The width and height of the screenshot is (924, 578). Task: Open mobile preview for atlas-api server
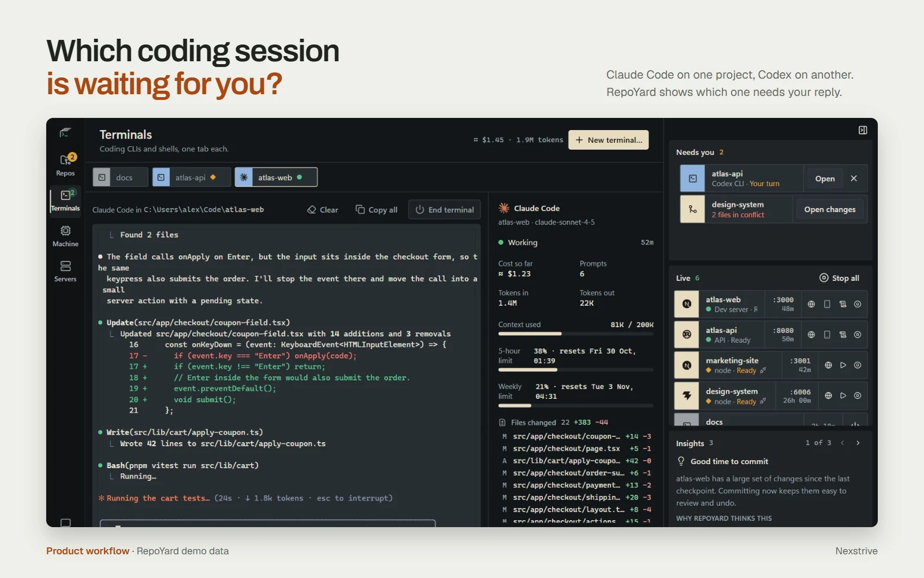[827, 335]
